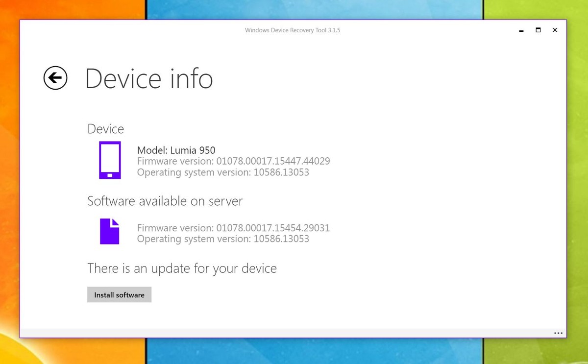Viewport: 588px width, 364px height.
Task: Close the Windows Device Recovery Tool
Action: click(555, 30)
